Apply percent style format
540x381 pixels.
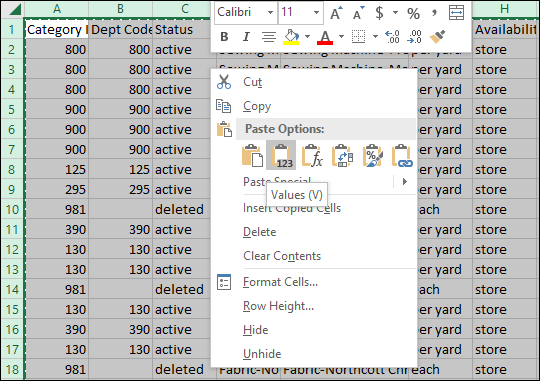(413, 13)
